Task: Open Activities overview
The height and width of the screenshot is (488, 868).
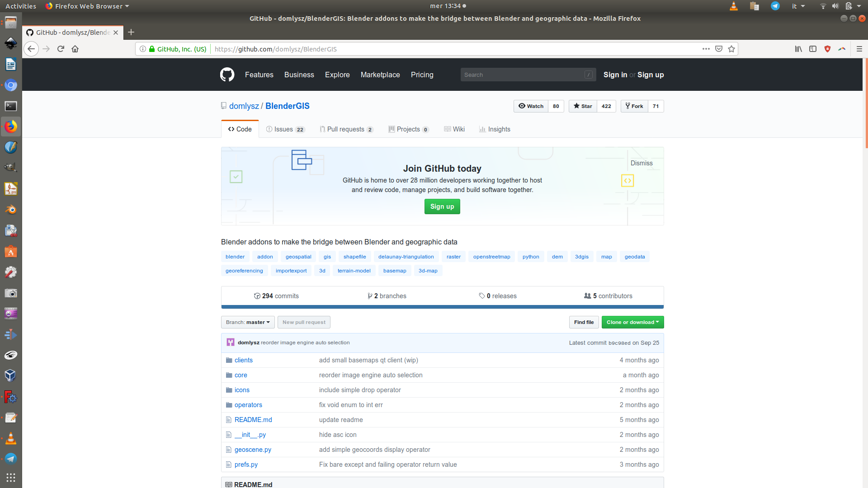Action: pos(21,6)
